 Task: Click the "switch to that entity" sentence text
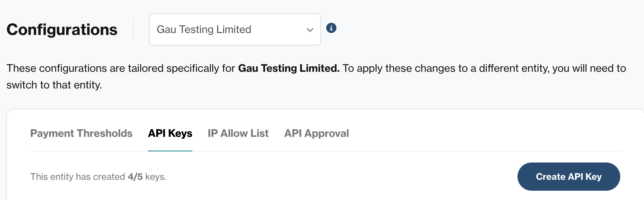[x=54, y=85]
